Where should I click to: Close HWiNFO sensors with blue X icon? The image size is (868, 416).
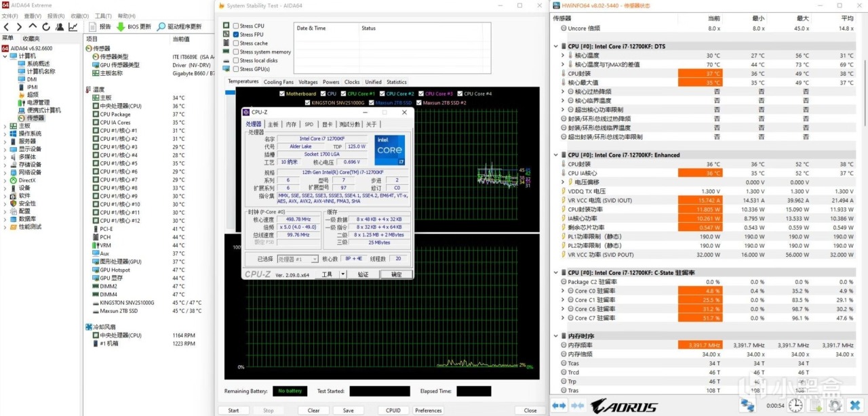pyautogui.click(x=854, y=405)
